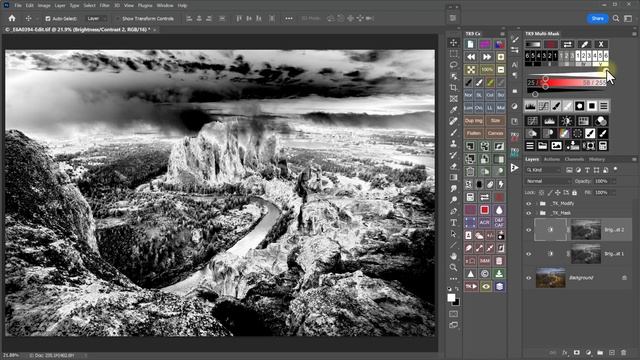Click the TK9 rewind double-arrow button
640x360 pixels.
coord(471,57)
